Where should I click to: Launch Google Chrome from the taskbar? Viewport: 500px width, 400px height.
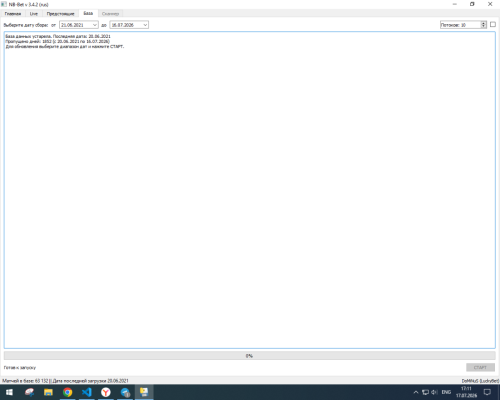click(x=68, y=392)
